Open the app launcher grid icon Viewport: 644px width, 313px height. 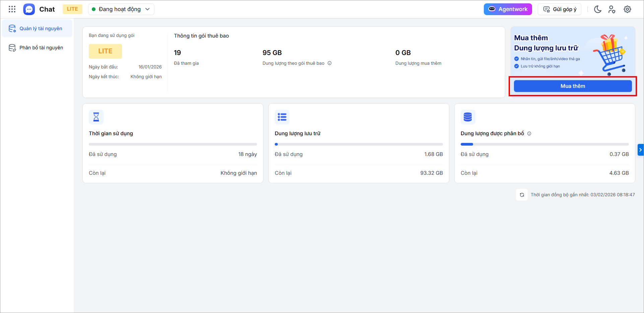coord(12,9)
